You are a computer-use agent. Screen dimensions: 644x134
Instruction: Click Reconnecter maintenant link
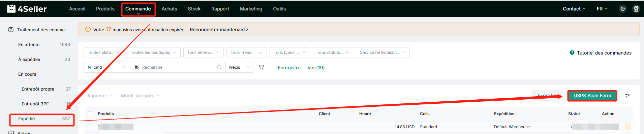click(x=219, y=30)
